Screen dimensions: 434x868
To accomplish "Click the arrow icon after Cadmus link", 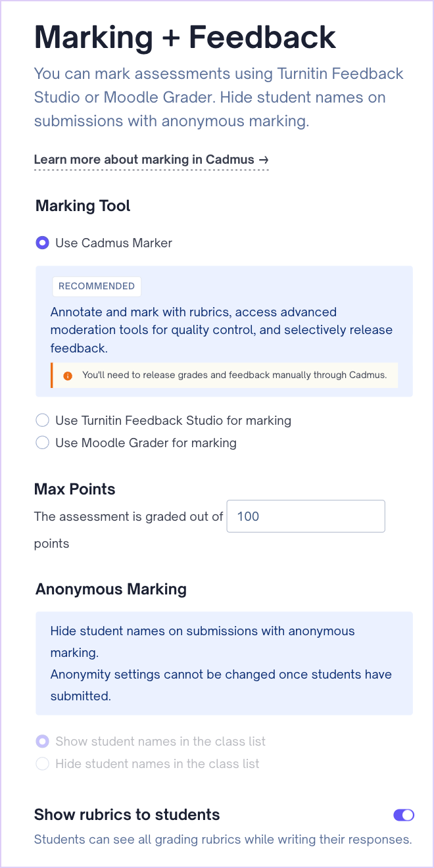I will point(264,160).
